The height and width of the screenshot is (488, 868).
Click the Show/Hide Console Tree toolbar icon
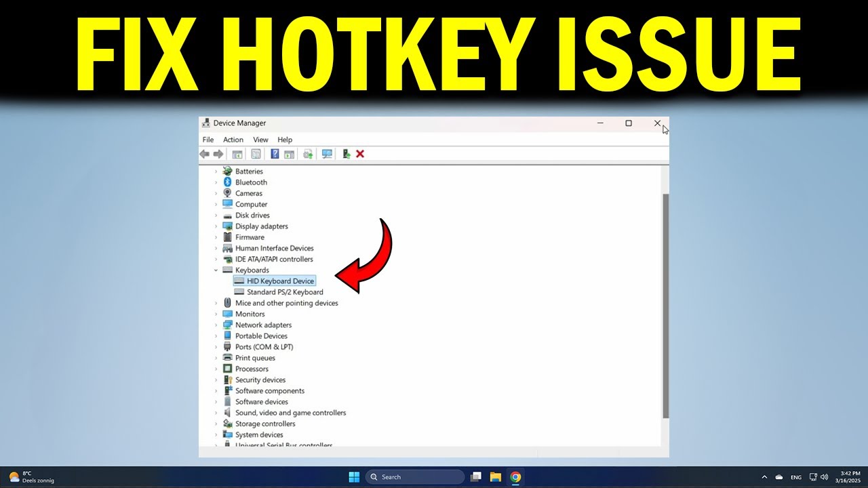click(x=237, y=154)
